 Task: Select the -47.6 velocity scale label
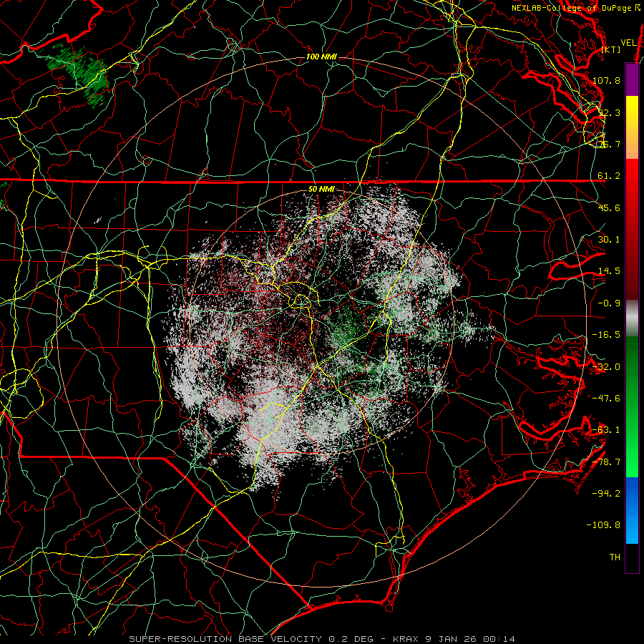pos(606,399)
